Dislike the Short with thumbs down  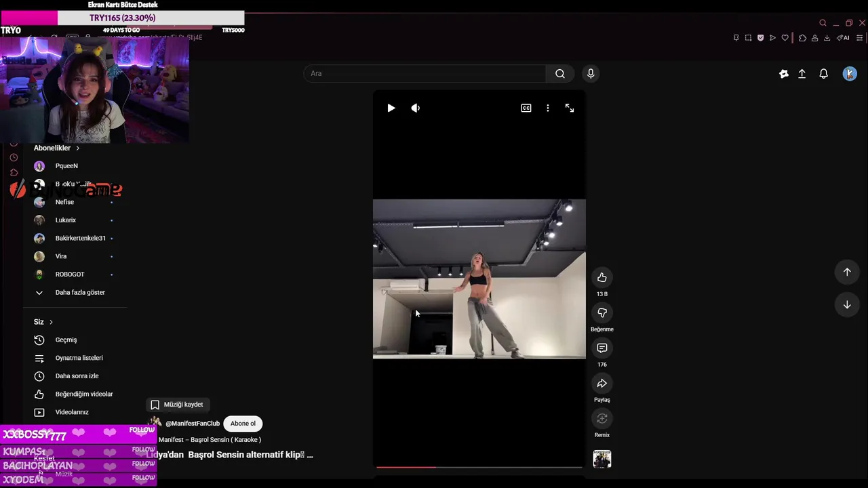coord(602,312)
